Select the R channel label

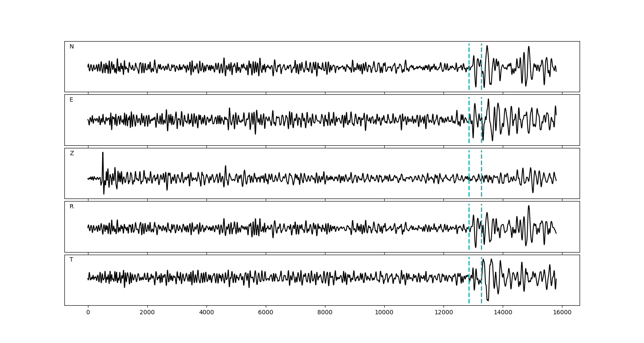(x=72, y=207)
